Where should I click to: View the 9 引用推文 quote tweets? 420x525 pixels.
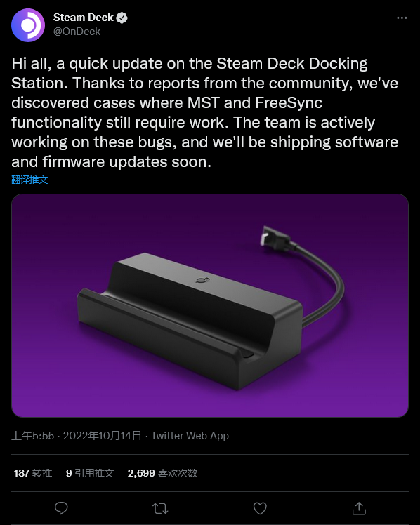point(90,473)
